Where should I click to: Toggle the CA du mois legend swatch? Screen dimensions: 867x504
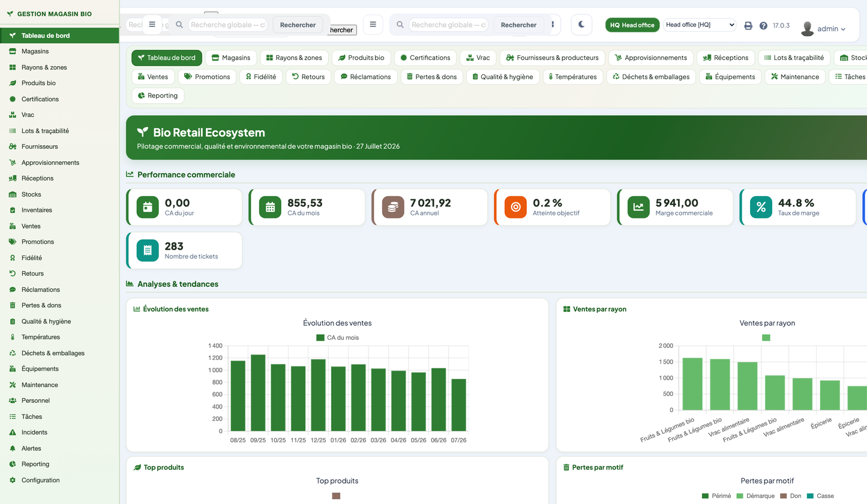pyautogui.click(x=320, y=338)
